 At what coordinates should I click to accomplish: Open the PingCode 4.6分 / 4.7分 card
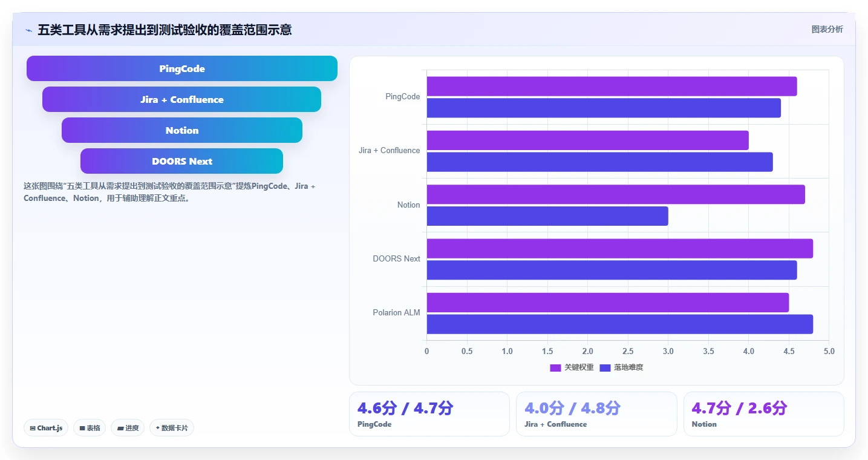pyautogui.click(x=429, y=414)
